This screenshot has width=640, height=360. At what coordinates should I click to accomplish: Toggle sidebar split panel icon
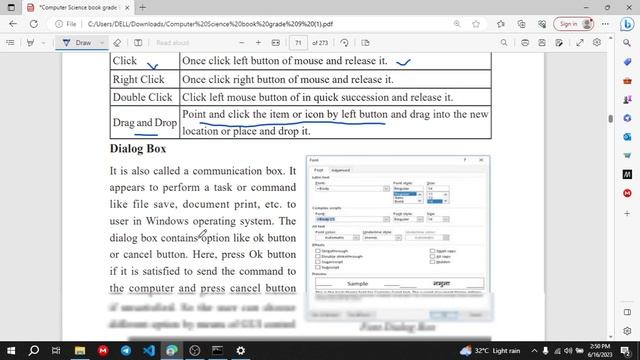[x=627, y=312]
